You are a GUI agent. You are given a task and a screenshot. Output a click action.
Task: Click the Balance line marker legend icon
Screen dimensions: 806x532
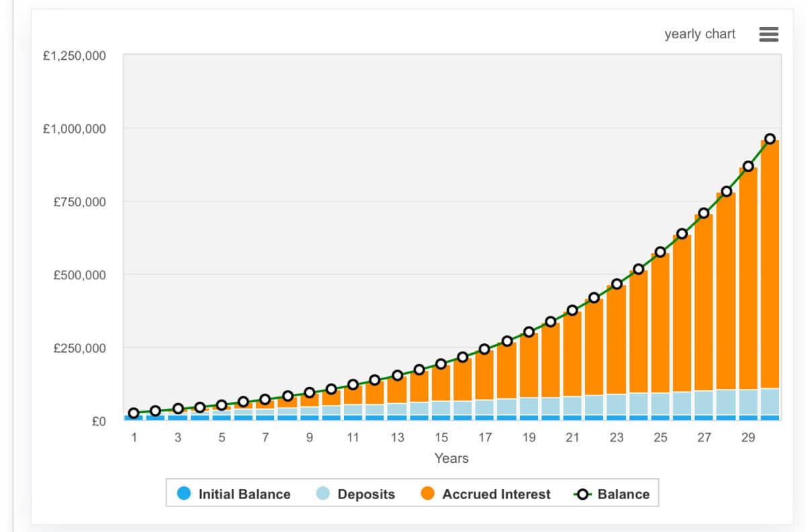pos(583,494)
